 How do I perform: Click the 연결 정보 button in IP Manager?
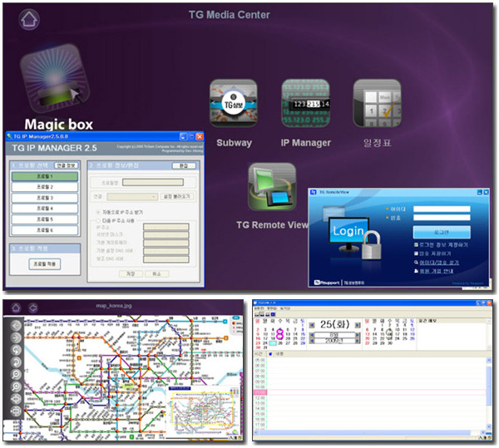[x=67, y=165]
